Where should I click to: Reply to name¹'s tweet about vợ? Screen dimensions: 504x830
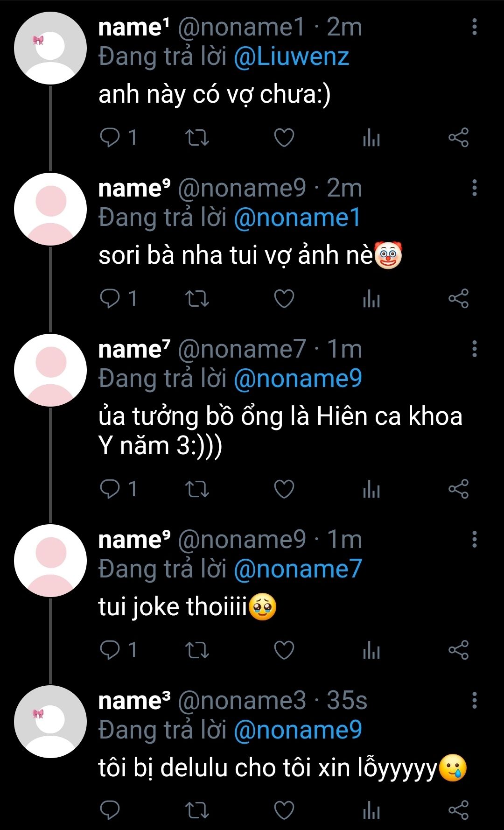click(110, 138)
